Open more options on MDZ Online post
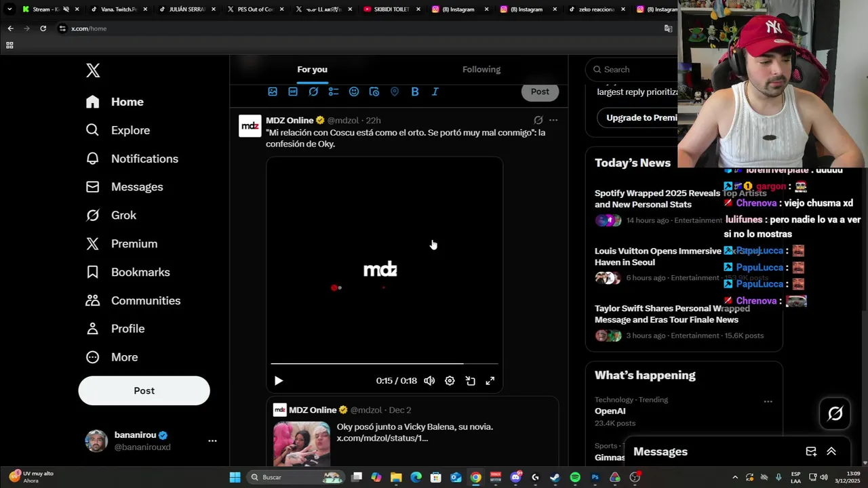Screen dimensions: 868x488 pos(553,120)
